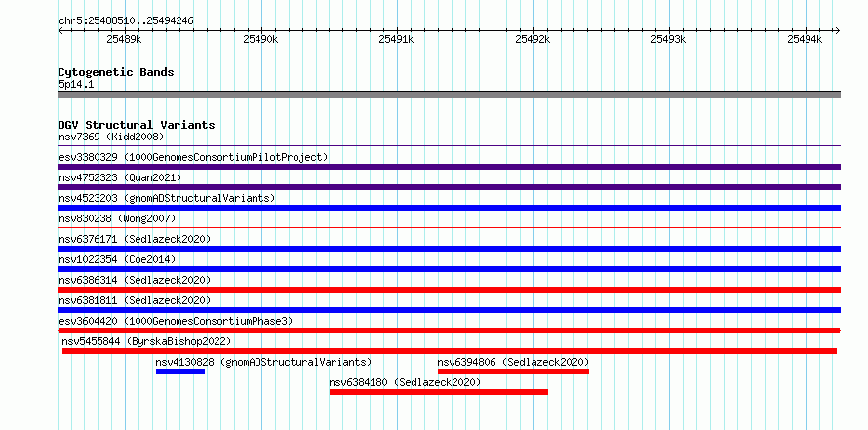The image size is (868, 430).
Task: Select the short blue nsv4130828 bar
Action: (180, 371)
